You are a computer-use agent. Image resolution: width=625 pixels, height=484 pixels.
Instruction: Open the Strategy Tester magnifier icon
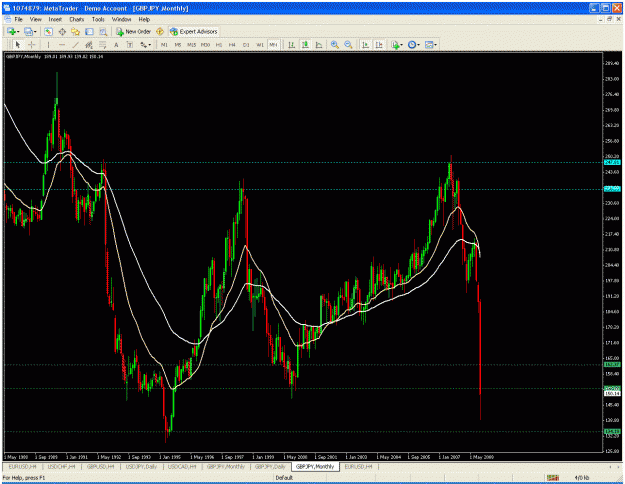103,31
